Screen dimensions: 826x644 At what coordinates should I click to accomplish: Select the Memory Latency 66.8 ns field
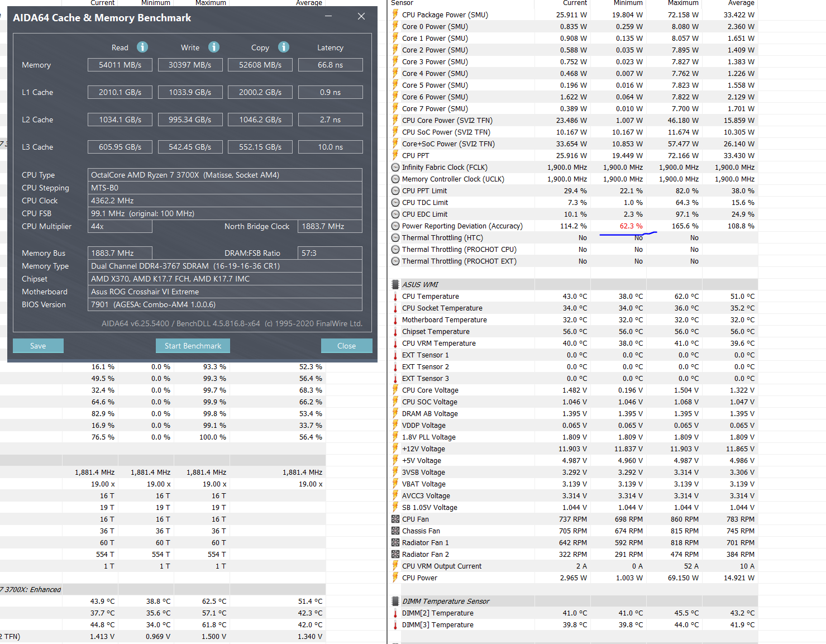tap(331, 65)
